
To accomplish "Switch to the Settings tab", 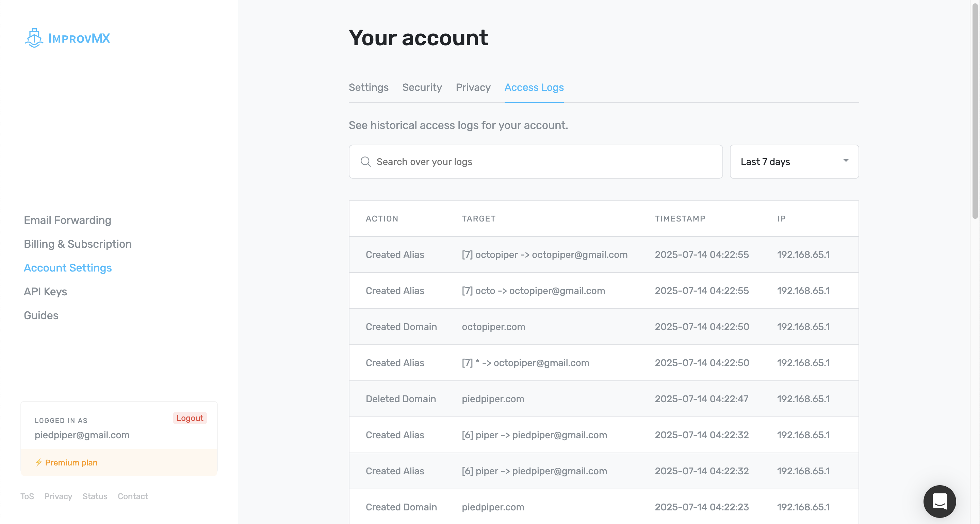I will click(x=368, y=87).
